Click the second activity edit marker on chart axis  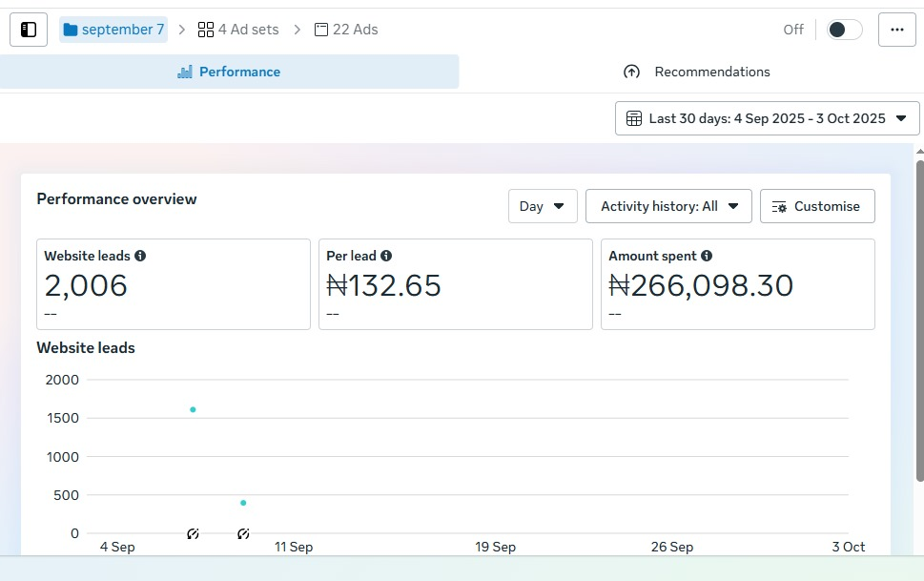pyautogui.click(x=243, y=534)
